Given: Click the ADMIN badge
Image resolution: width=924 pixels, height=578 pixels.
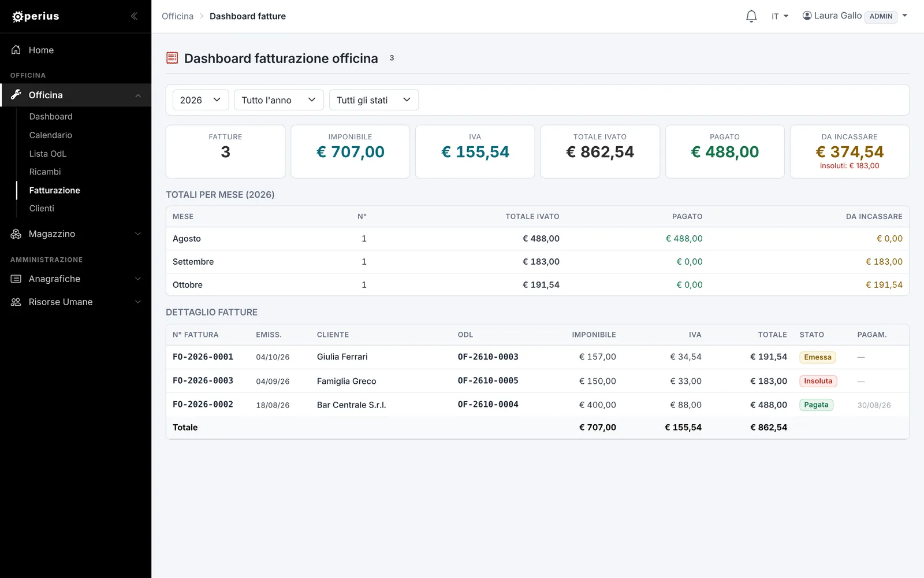Looking at the screenshot, I should tap(881, 16).
